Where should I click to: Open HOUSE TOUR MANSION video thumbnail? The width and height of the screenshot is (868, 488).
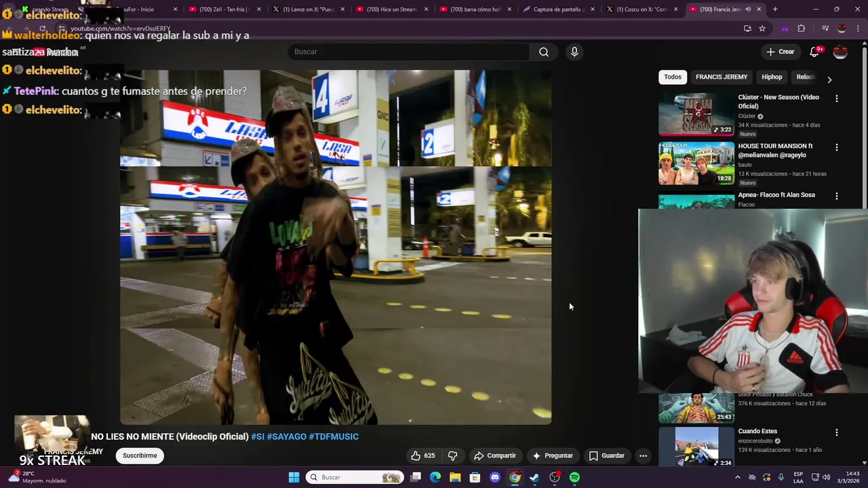tap(696, 163)
